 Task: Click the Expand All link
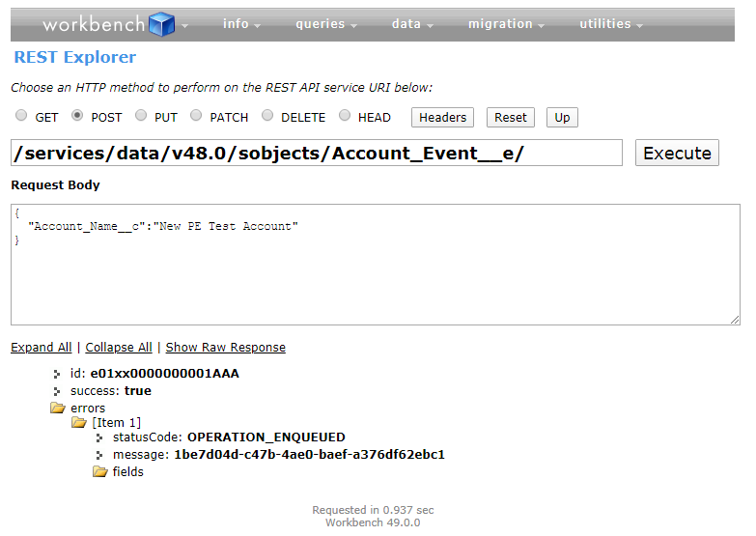click(41, 348)
